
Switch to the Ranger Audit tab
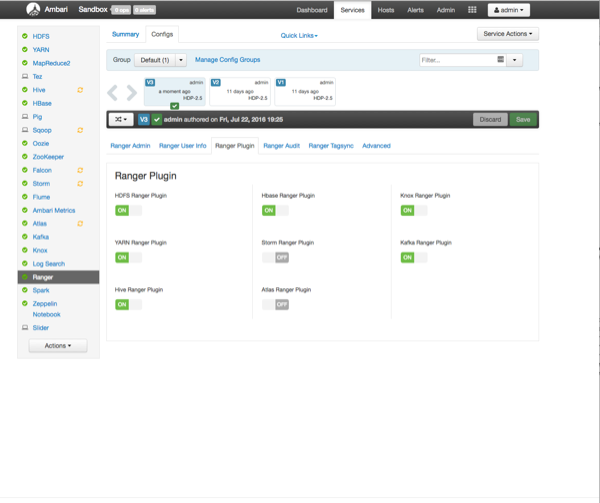pyautogui.click(x=281, y=146)
